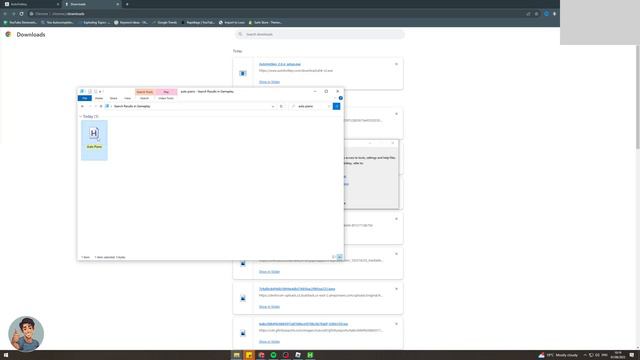Remove AutoHotkey setup from downloads list
Screen dimensions: 640x360
pyautogui.click(x=396, y=64)
